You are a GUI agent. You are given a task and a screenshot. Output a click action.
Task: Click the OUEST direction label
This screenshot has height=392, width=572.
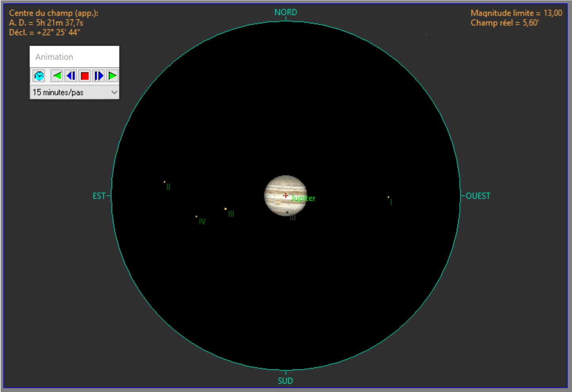click(x=478, y=196)
